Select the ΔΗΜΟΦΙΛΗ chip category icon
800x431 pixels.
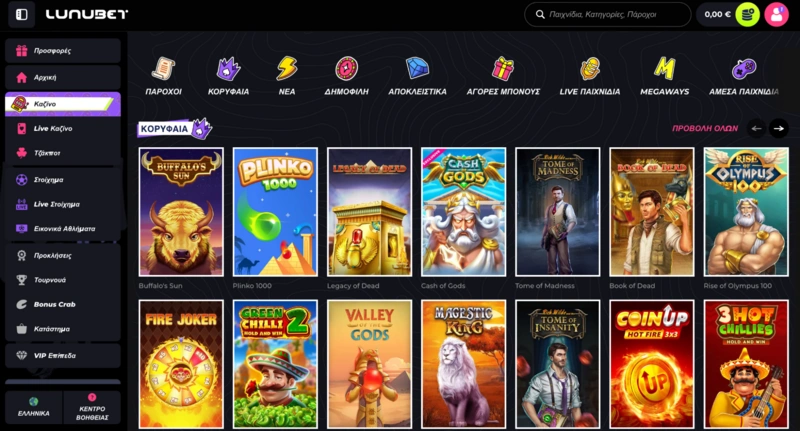pos(346,75)
